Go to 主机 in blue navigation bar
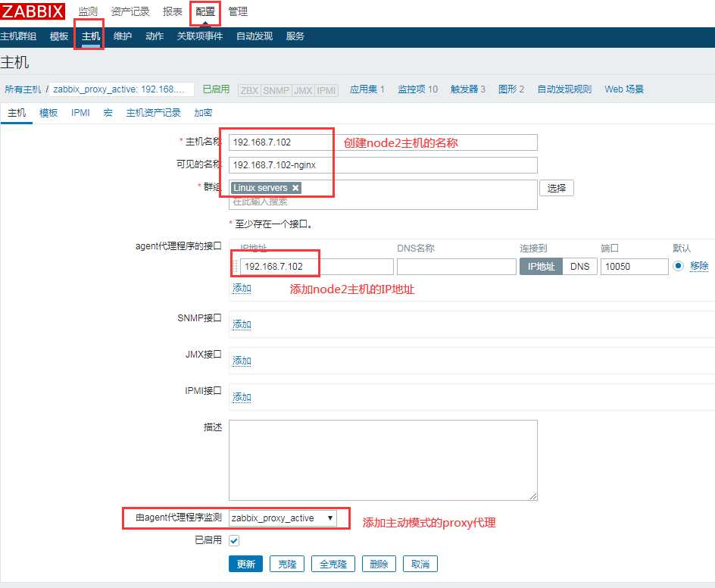 click(91, 36)
